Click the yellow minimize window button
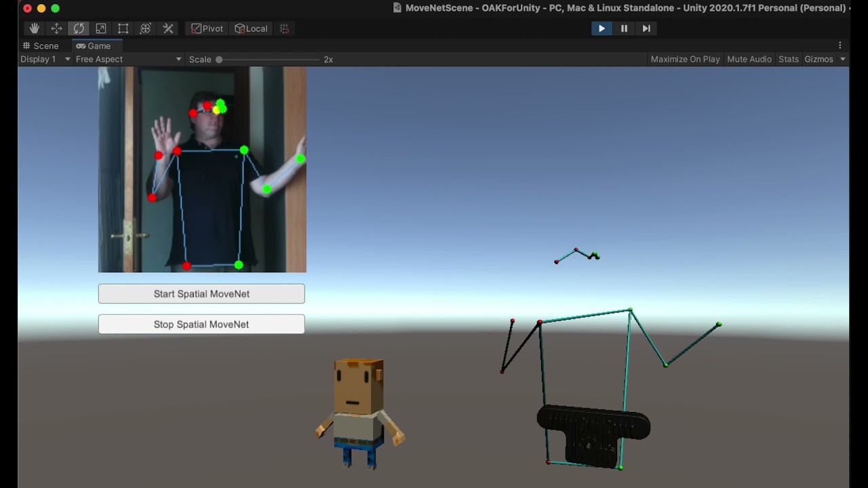The width and height of the screenshot is (868, 488). point(41,8)
